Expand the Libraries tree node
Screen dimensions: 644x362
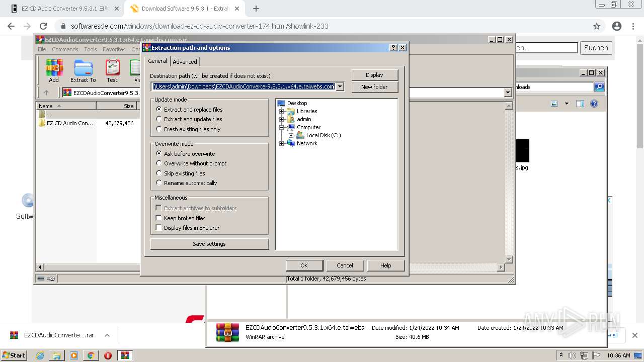pyautogui.click(x=282, y=111)
